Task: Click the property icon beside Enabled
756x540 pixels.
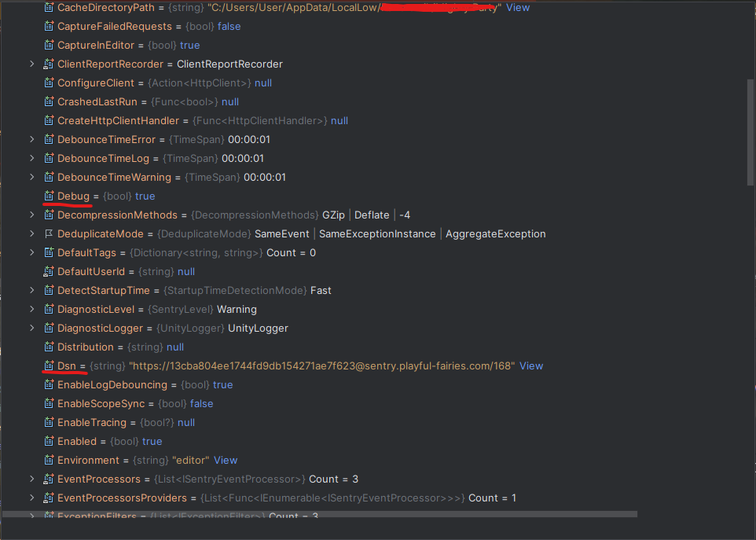Action: point(49,441)
